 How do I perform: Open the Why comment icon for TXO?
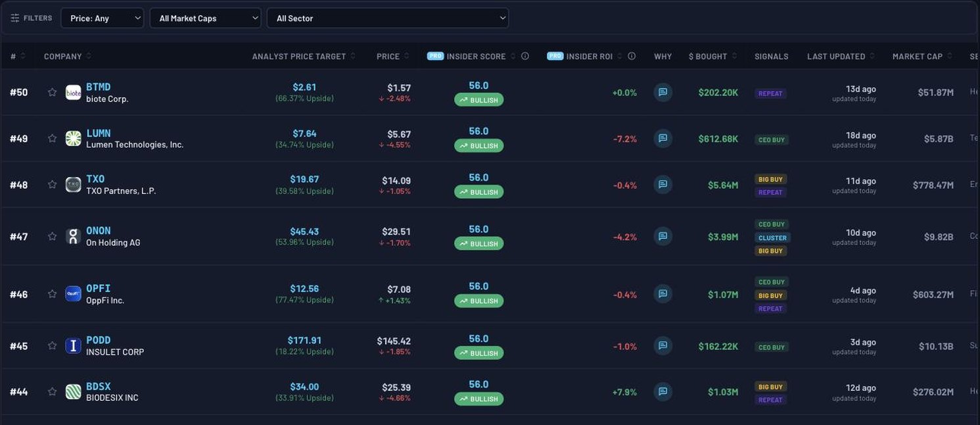pos(663,184)
